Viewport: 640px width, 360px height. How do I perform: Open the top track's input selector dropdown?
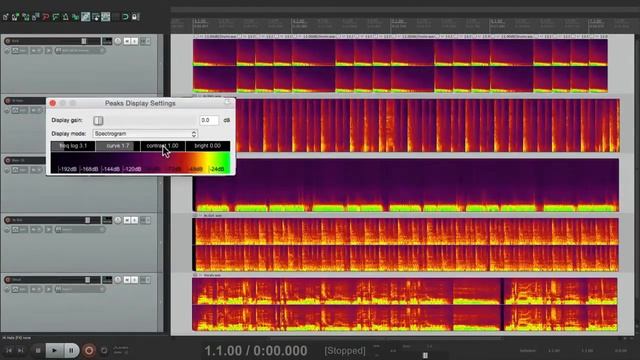tap(80, 51)
